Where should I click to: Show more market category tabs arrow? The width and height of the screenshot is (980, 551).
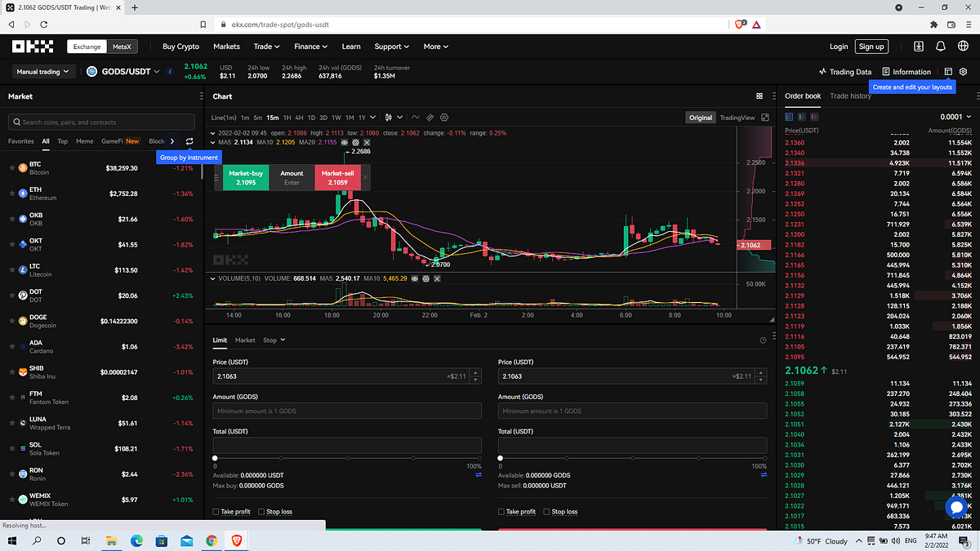(x=172, y=141)
